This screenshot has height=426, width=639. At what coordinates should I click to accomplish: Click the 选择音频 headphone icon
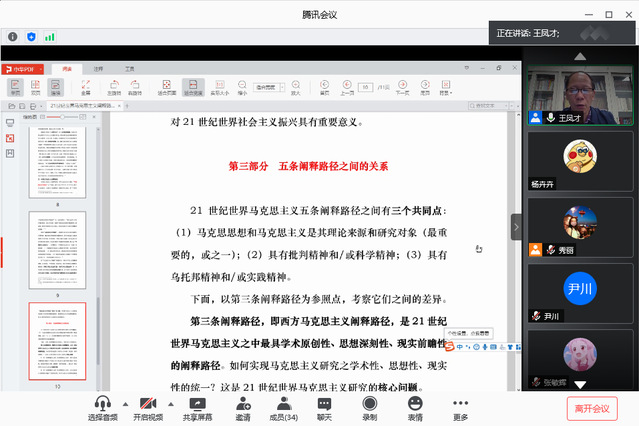pos(102,403)
